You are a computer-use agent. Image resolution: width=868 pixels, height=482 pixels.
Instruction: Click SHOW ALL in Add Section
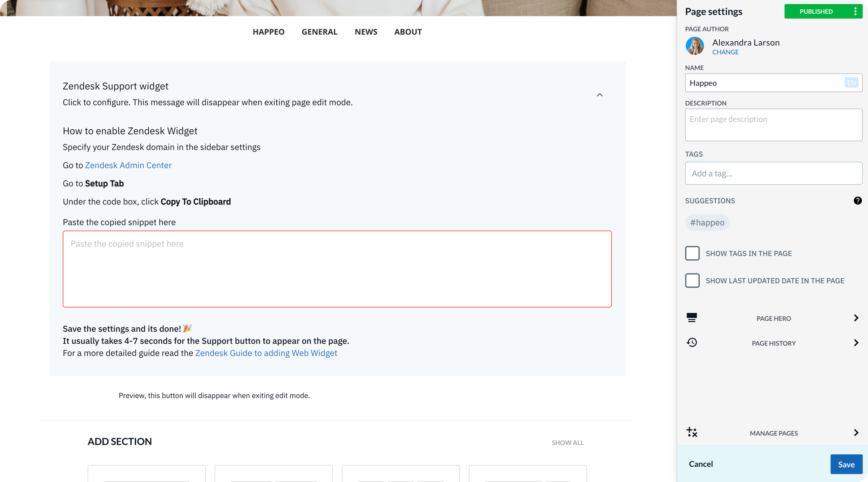[x=568, y=442]
